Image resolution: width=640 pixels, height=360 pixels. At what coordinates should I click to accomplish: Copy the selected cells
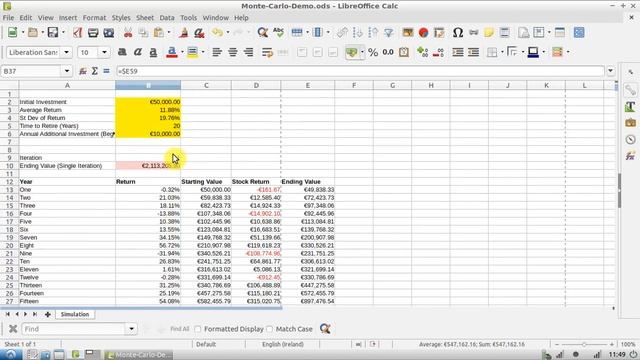[143, 33]
